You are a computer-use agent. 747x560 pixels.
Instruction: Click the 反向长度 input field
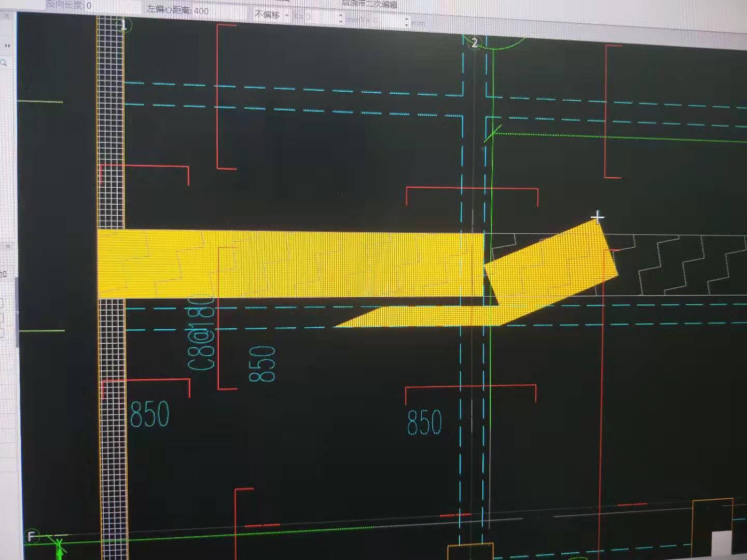pyautogui.click(x=113, y=6)
